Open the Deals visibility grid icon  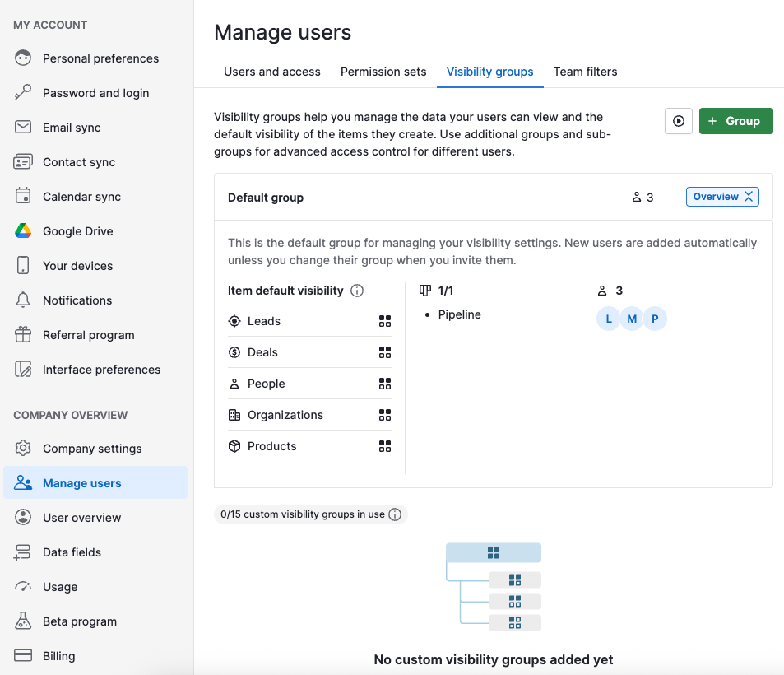coord(384,352)
